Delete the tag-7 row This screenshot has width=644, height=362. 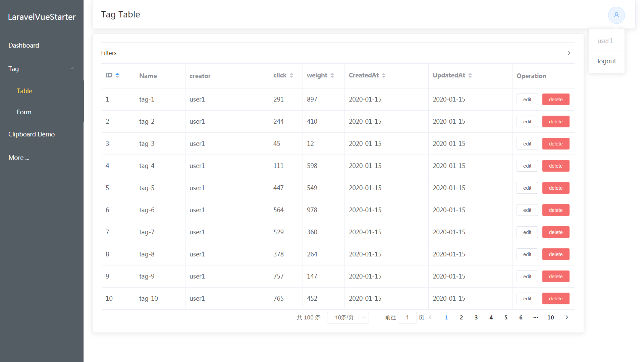pyautogui.click(x=555, y=232)
